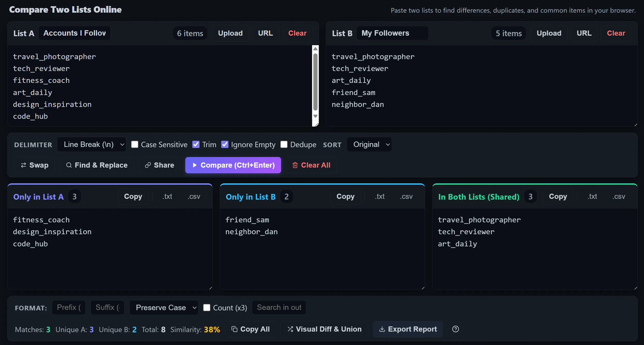
Task: Click 'design_inspiration' in List A textarea
Action: pyautogui.click(x=52, y=105)
